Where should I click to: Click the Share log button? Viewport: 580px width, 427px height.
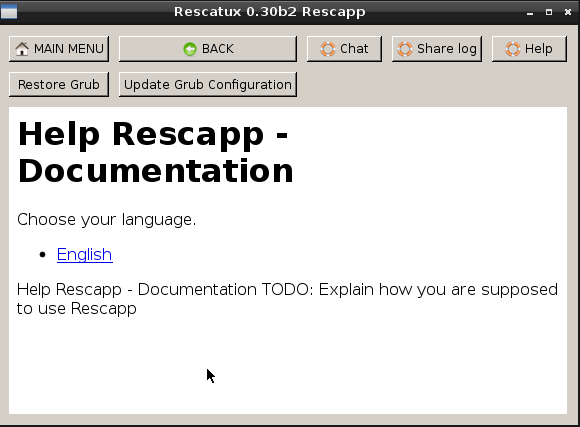(437, 49)
